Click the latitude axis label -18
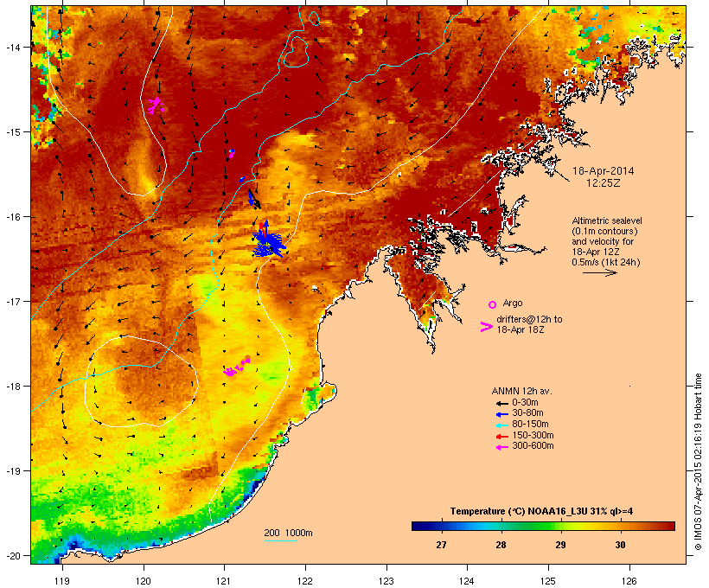 coord(12,386)
